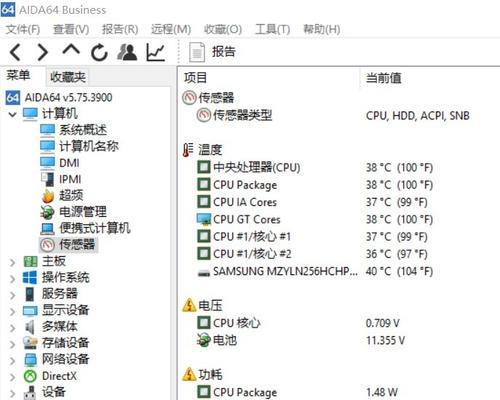Select the 中央处理器(CPU) temperature row

coord(315,167)
